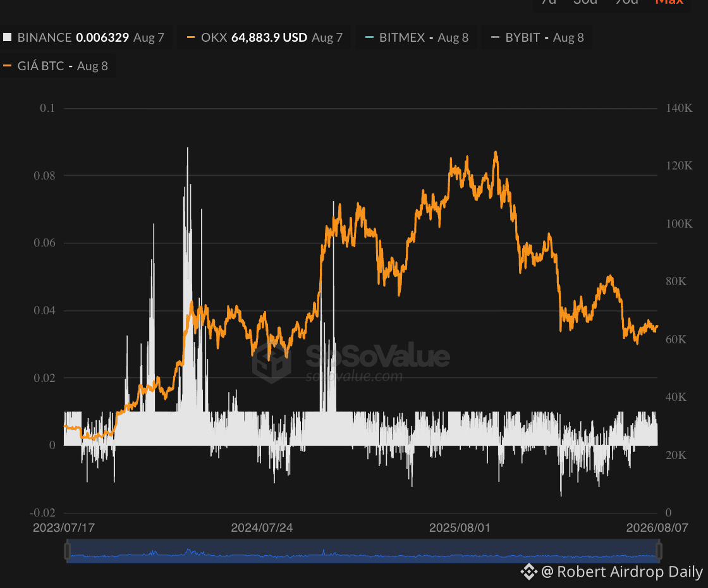Click the x-axis date 2026/08/07
This screenshot has width=708, height=588.
click(x=657, y=527)
